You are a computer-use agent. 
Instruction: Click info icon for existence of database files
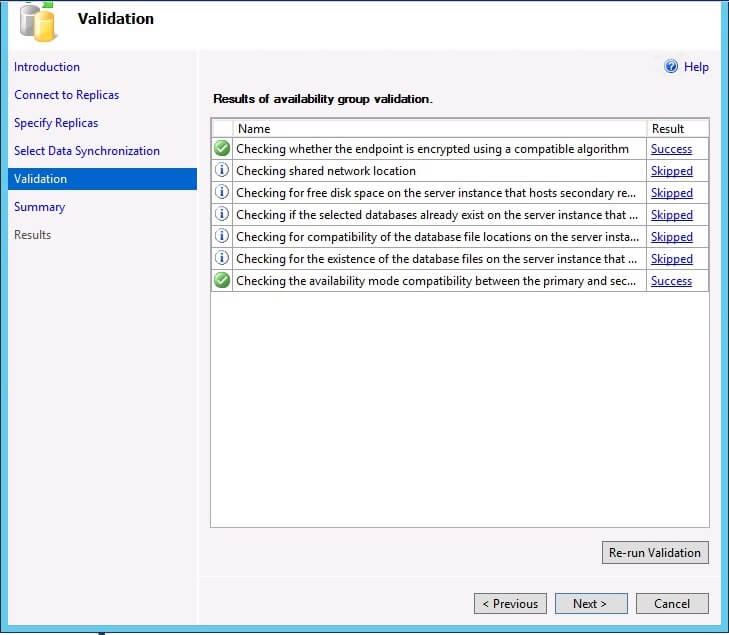point(222,259)
